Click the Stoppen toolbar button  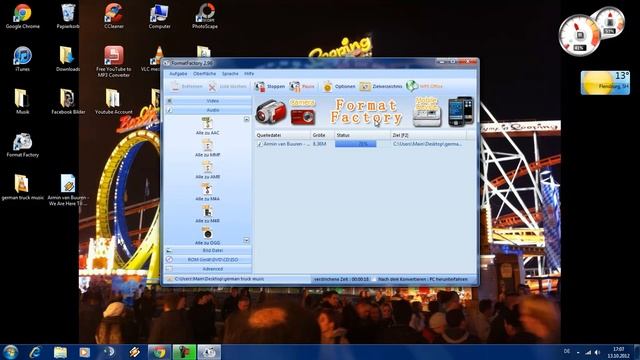(269, 86)
